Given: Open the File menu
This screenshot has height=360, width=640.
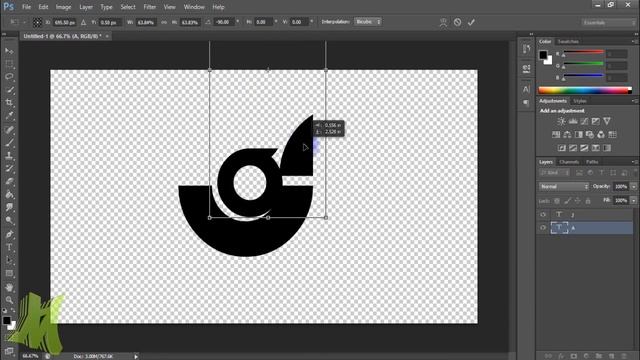Looking at the screenshot, I should click(26, 7).
